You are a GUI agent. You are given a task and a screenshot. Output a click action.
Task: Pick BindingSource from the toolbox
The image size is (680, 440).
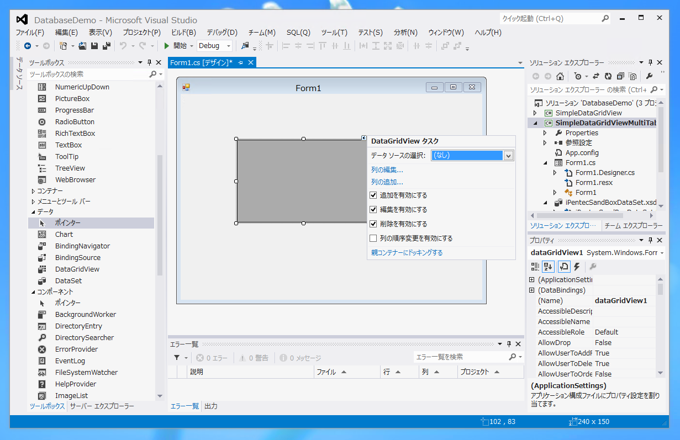78,257
